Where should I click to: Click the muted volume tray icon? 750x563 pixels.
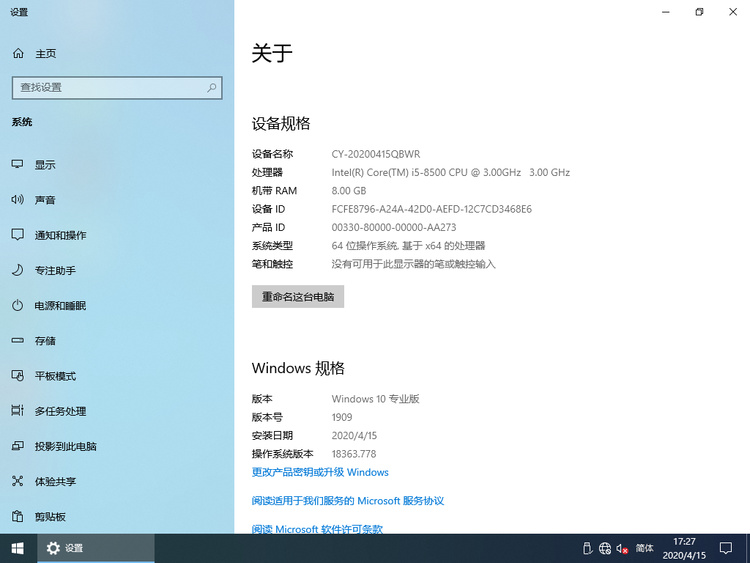pos(622,548)
